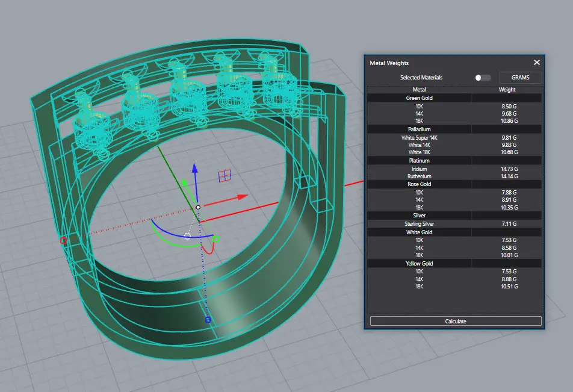Click the white gumball origin circle

pyautogui.click(x=198, y=207)
